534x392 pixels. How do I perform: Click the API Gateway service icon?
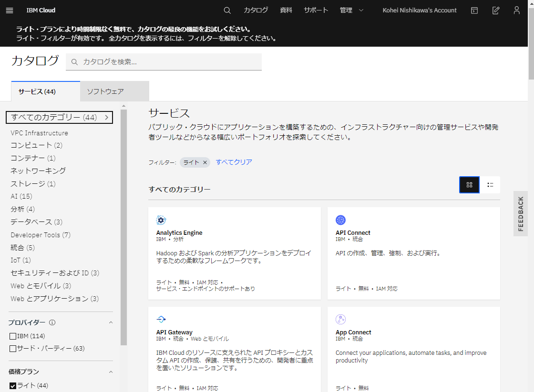point(161,319)
